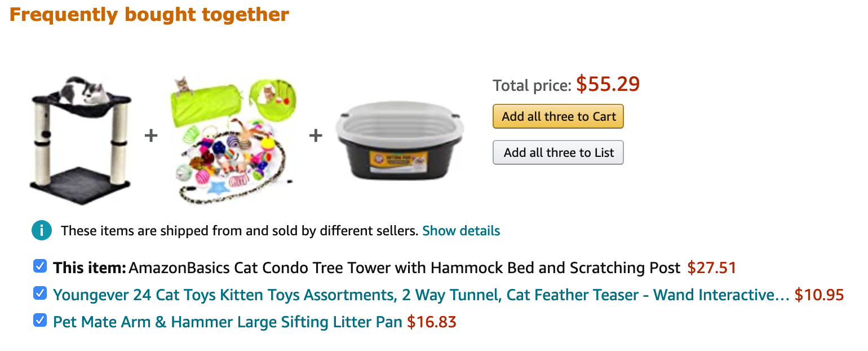Click the AmazonBasics Cat Condo title text
The width and height of the screenshot is (868, 351).
(x=405, y=267)
